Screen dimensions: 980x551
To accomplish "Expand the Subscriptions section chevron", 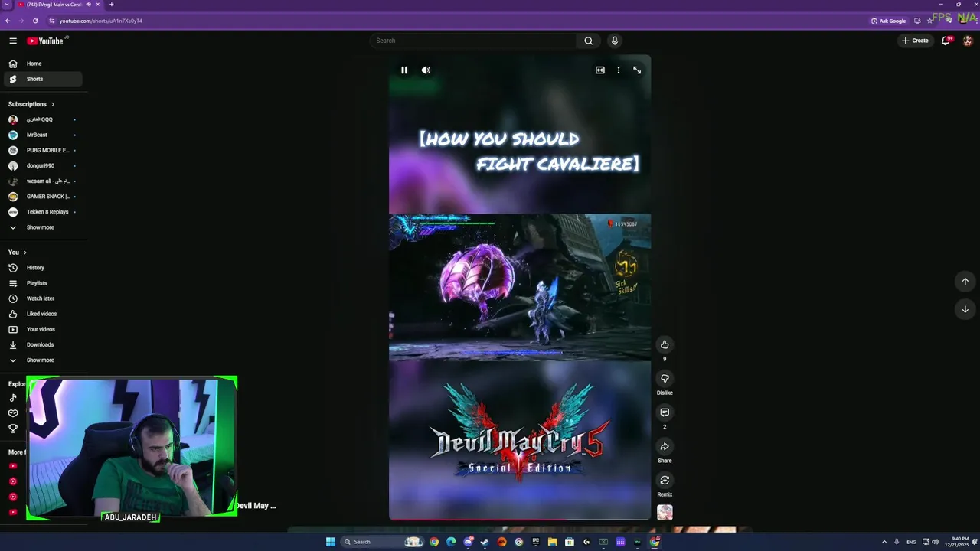I will coord(52,104).
